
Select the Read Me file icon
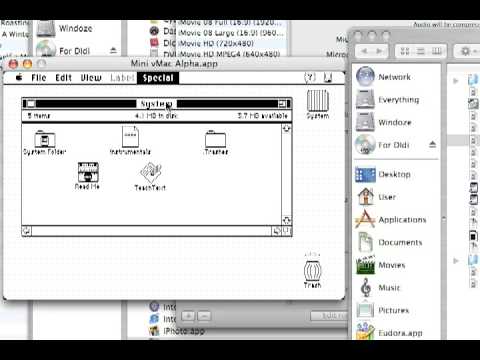click(88, 172)
